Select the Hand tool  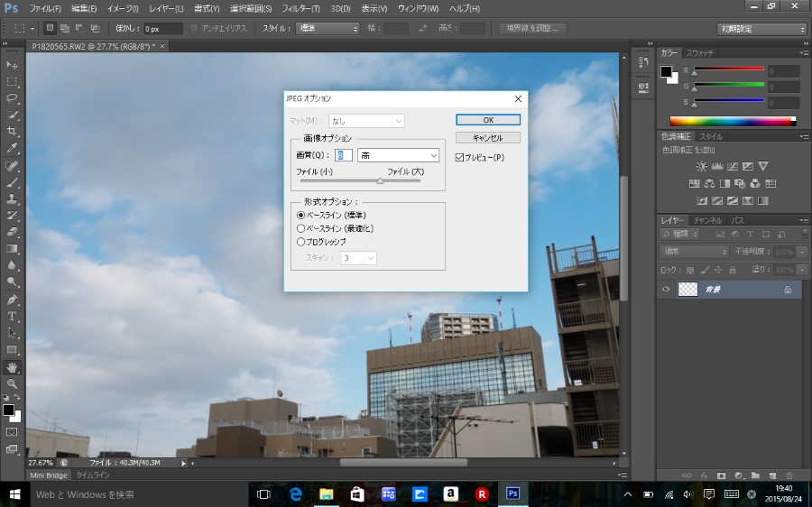pyautogui.click(x=13, y=367)
